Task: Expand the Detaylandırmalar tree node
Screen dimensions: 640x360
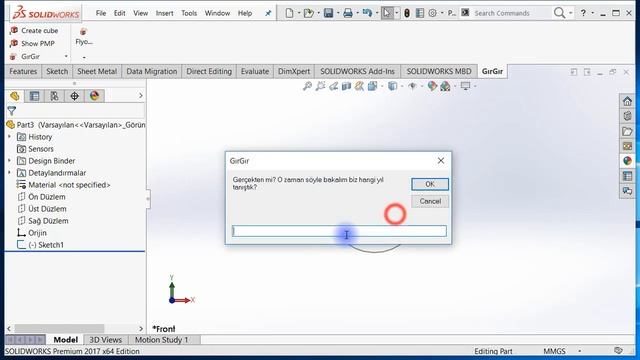Action: coord(9,173)
